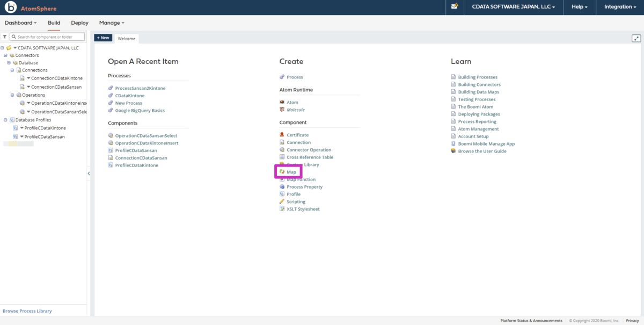The image size is (644, 325).
Task: Select the Welcome tab
Action: pos(127,38)
